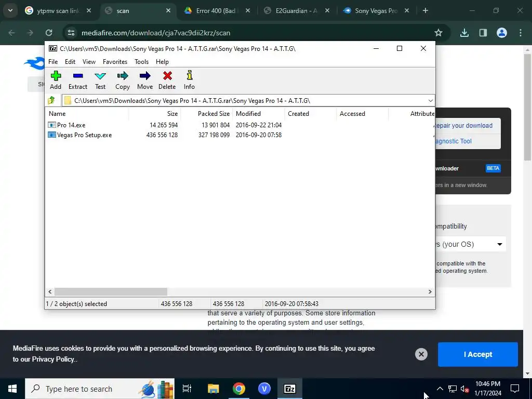Viewport: 532px width, 399px height.
Task: Dismiss the cookie banner with X
Action: pyautogui.click(x=421, y=354)
